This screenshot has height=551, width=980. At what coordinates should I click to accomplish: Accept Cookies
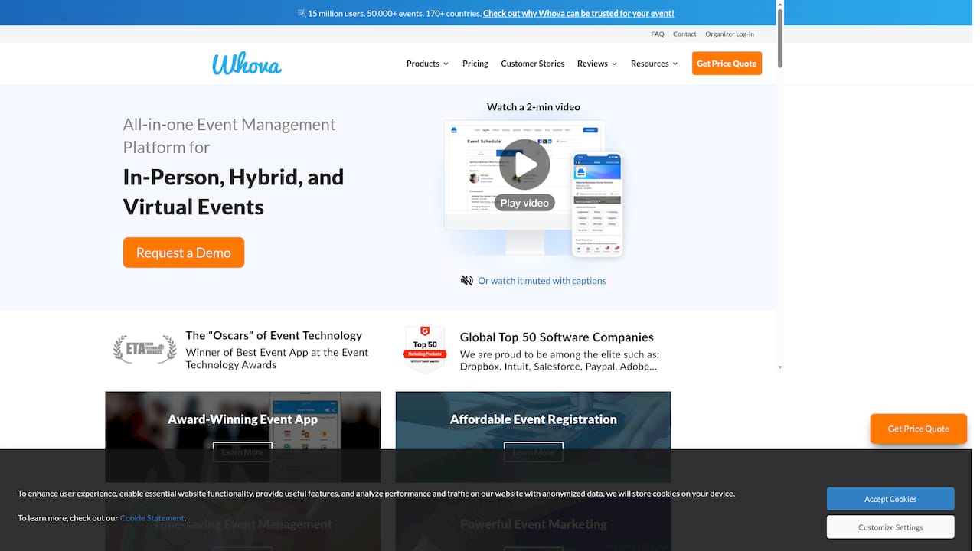890,498
